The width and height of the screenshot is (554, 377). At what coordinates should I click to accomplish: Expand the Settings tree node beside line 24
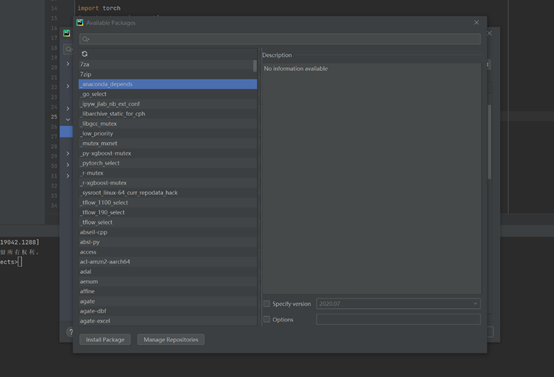click(68, 108)
